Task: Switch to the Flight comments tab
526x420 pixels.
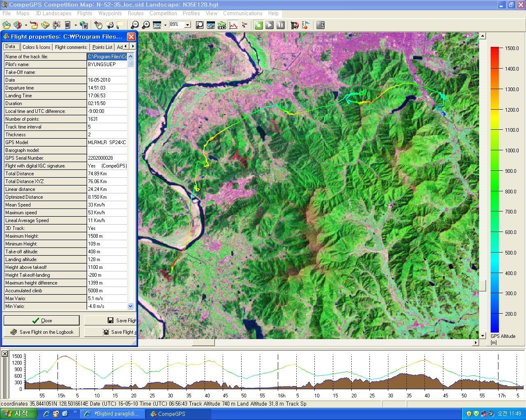Action: coord(71,47)
